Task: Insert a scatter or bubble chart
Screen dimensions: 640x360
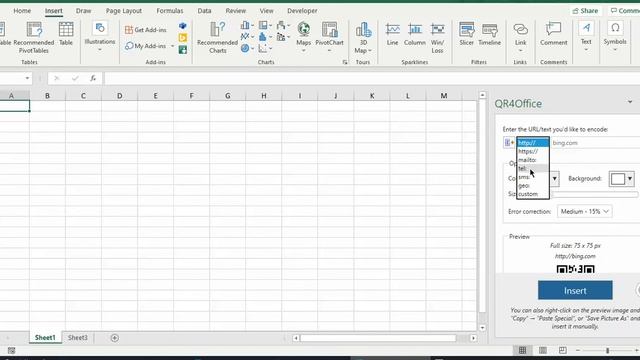Action: (x=265, y=49)
